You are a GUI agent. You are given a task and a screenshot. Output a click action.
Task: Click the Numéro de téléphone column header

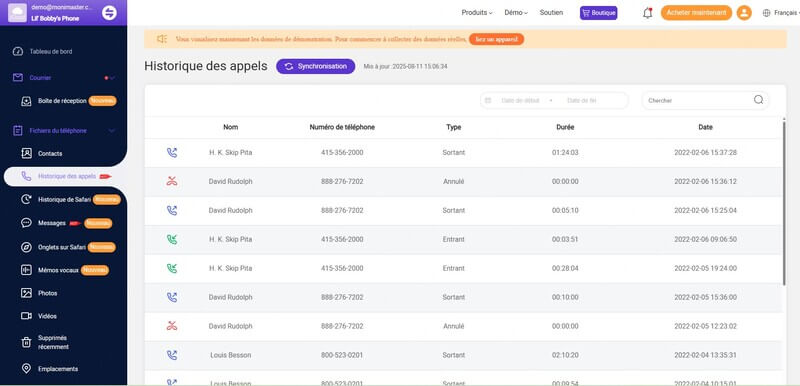342,127
